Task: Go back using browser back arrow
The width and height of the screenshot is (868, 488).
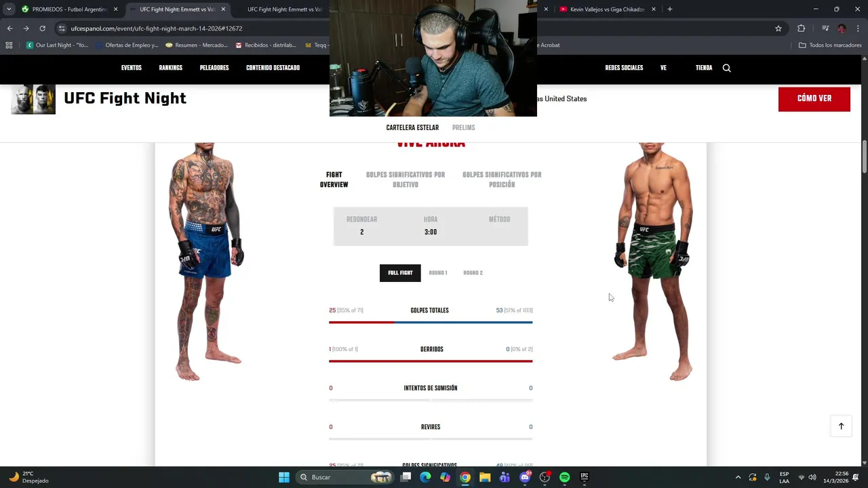Action: click(9, 28)
